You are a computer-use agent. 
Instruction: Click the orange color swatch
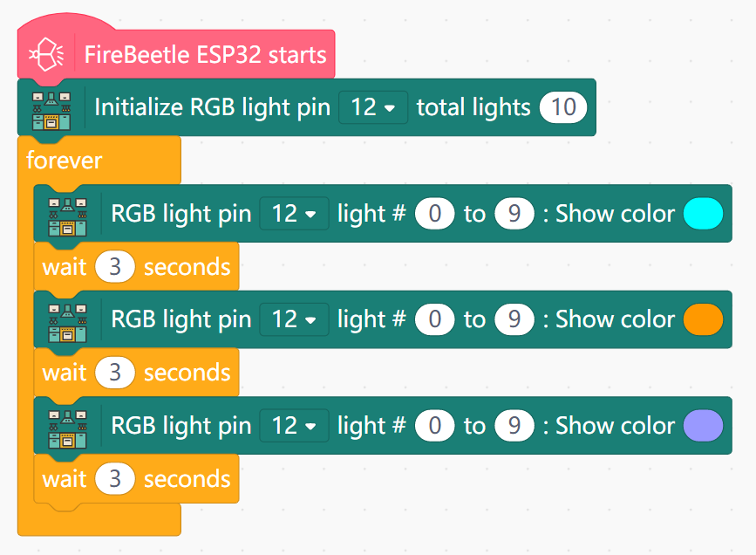(x=704, y=320)
